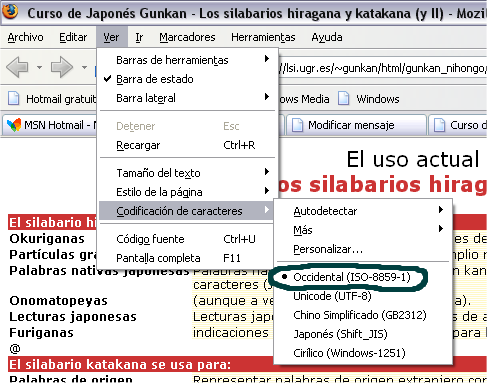Open the Herramientas menu
Screen dimensions: 487x383
263,37
